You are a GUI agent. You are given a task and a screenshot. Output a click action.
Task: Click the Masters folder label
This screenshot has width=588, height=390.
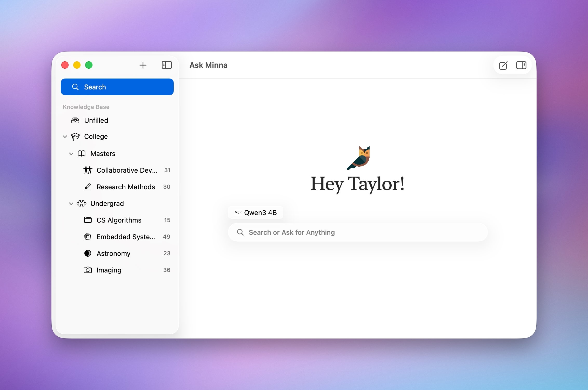point(103,154)
